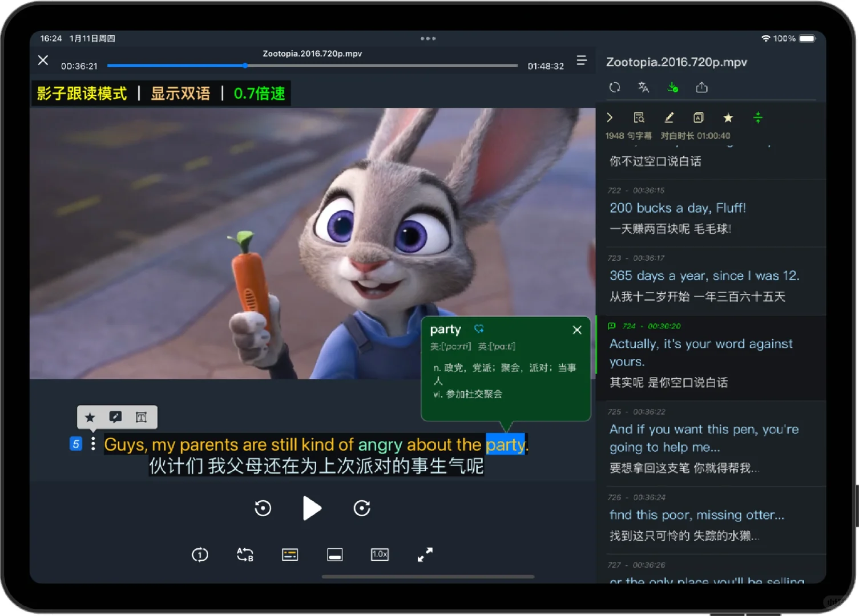Tap the Zootopia.2016.720p.mpv title in the side panel
This screenshot has width=859, height=616.
coord(676,62)
